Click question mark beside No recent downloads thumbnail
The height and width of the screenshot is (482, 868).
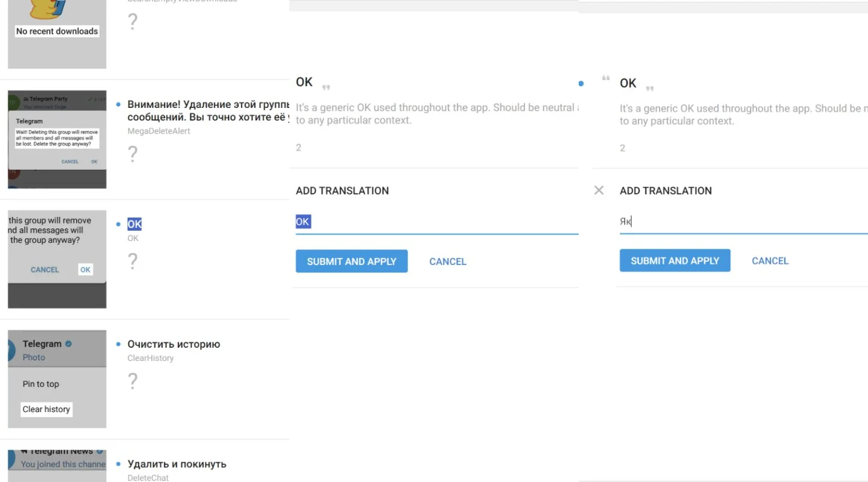[x=133, y=22]
